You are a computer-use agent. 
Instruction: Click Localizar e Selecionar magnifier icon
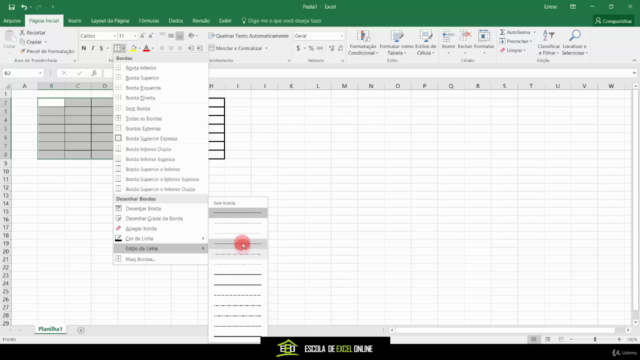click(x=574, y=36)
